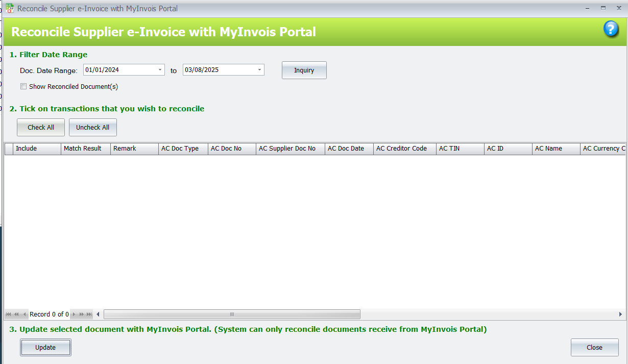
Task: Click the Close button at bottom right
Action: (595, 348)
